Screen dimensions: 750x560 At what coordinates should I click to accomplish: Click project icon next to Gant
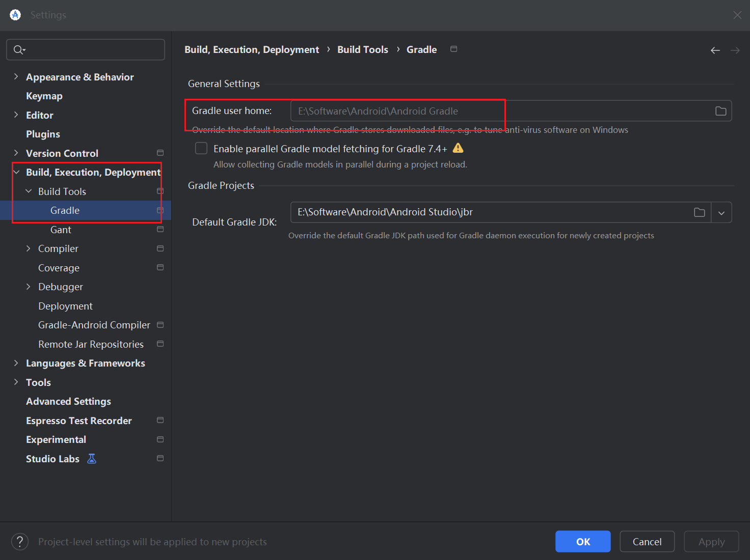160,229
